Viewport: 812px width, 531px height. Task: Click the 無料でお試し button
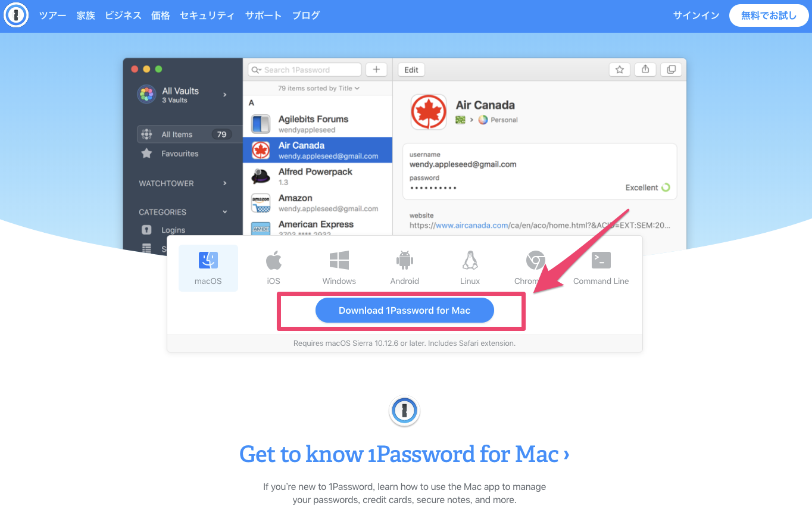769,16
